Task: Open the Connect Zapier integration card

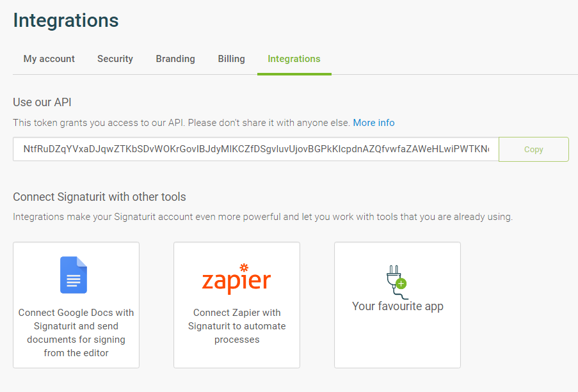Action: (237, 305)
